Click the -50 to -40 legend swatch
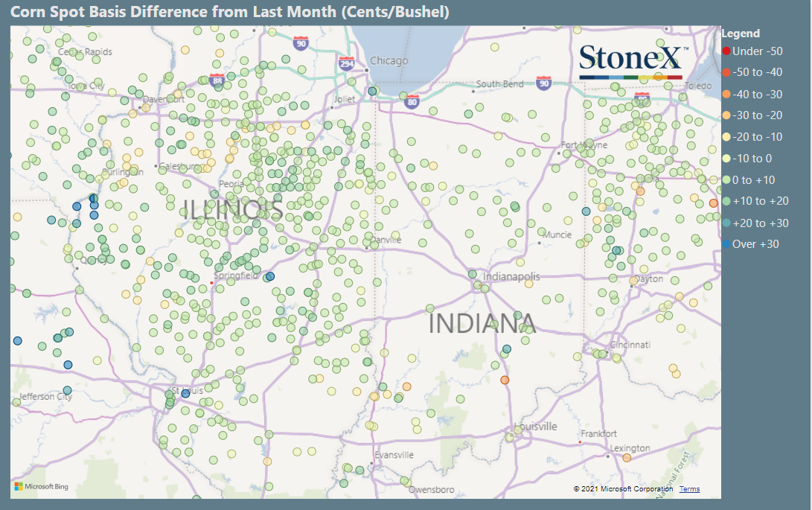The image size is (812, 510). tap(726, 72)
